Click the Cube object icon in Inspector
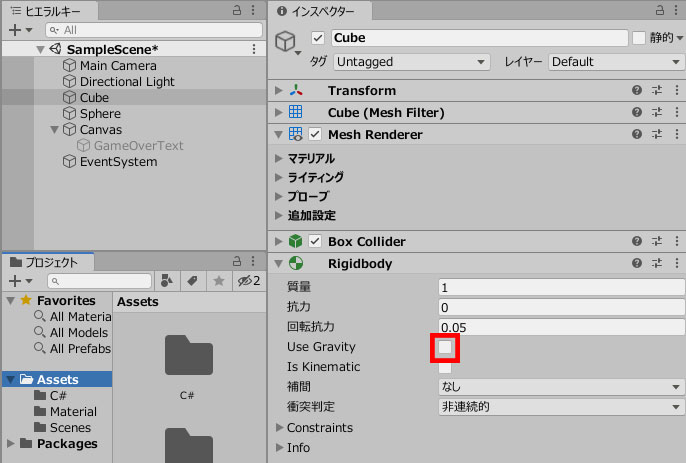Screen dimensions: 686x463 [285, 42]
